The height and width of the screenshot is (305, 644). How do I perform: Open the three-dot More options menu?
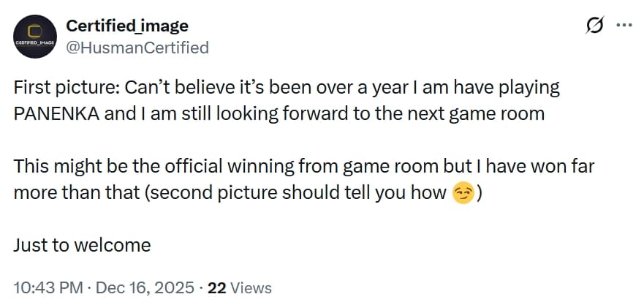point(624,26)
